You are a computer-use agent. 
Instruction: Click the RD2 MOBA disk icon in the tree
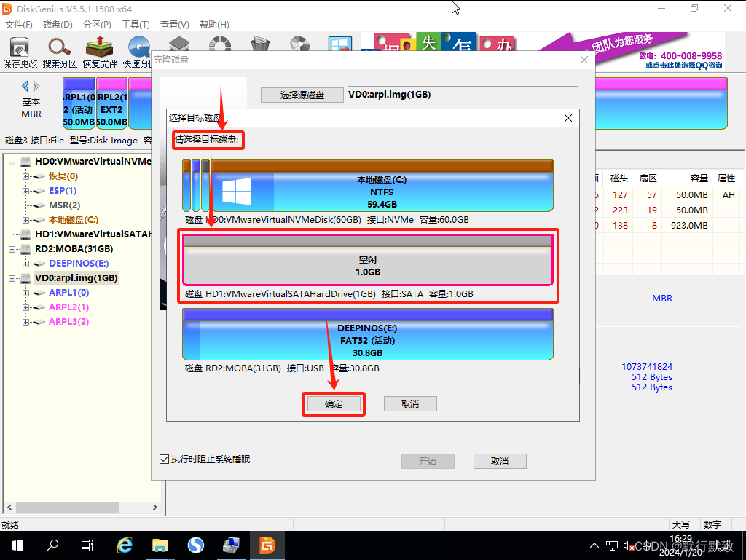(x=25, y=249)
